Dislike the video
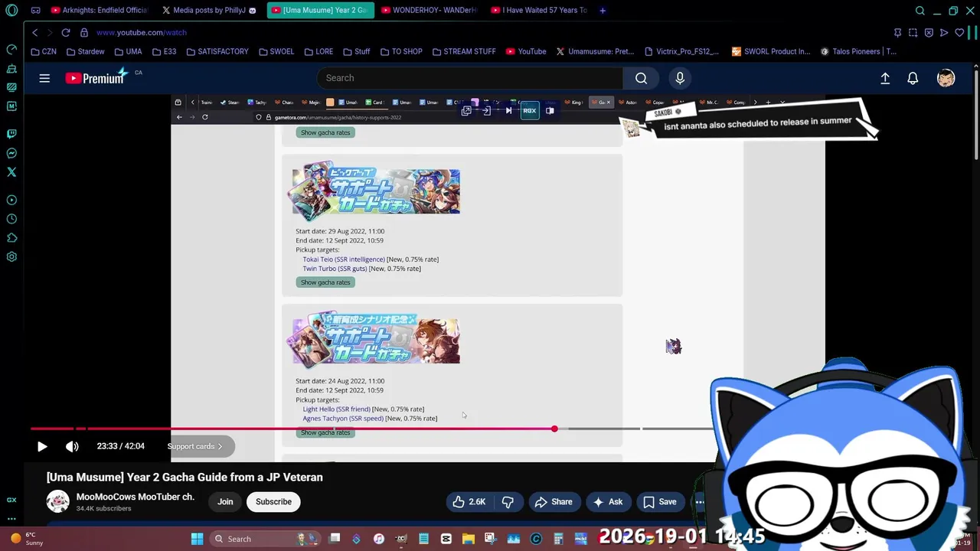The height and width of the screenshot is (551, 980). pyautogui.click(x=508, y=502)
